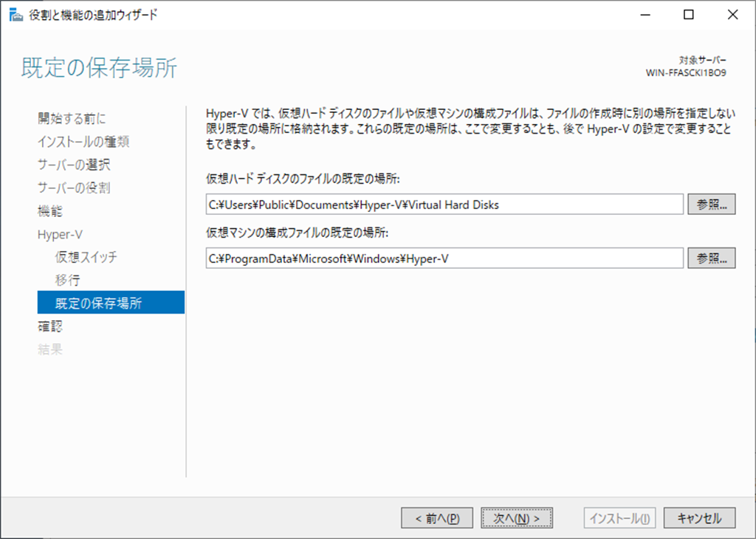Jump to the サーバーの役割 page
The image size is (756, 539).
(74, 188)
